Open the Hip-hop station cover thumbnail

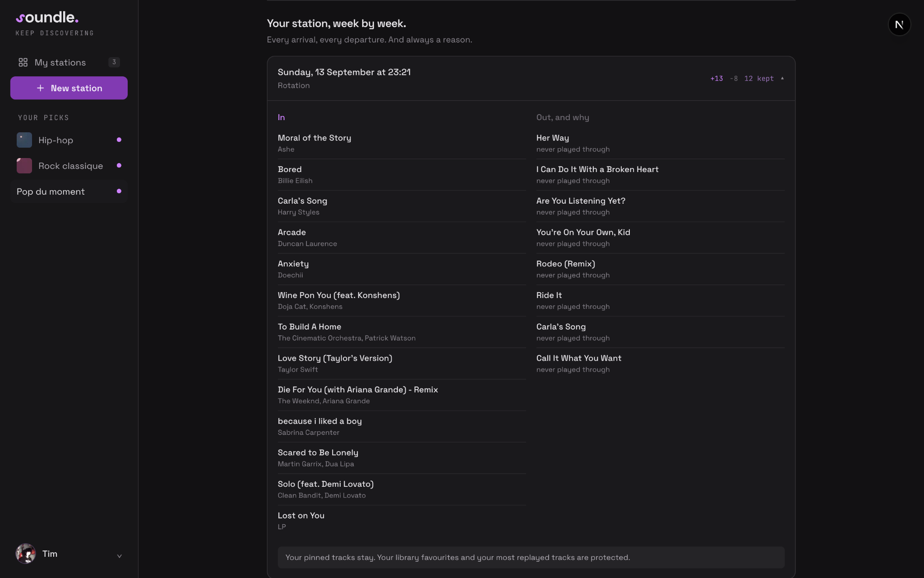tap(24, 140)
